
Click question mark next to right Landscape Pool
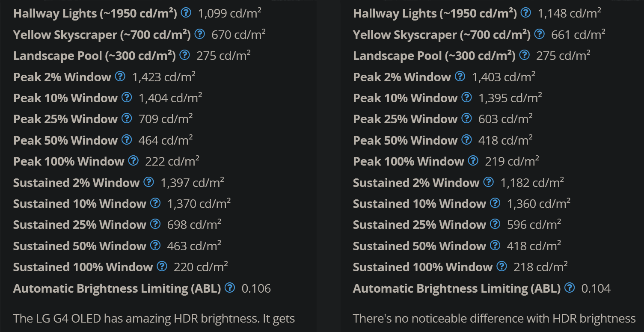tap(524, 55)
